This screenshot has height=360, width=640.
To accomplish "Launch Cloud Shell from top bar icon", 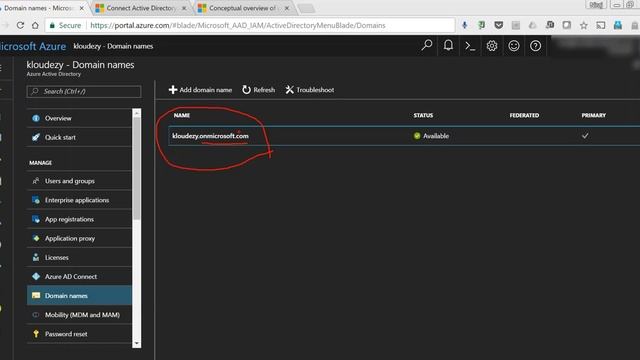I will (470, 46).
